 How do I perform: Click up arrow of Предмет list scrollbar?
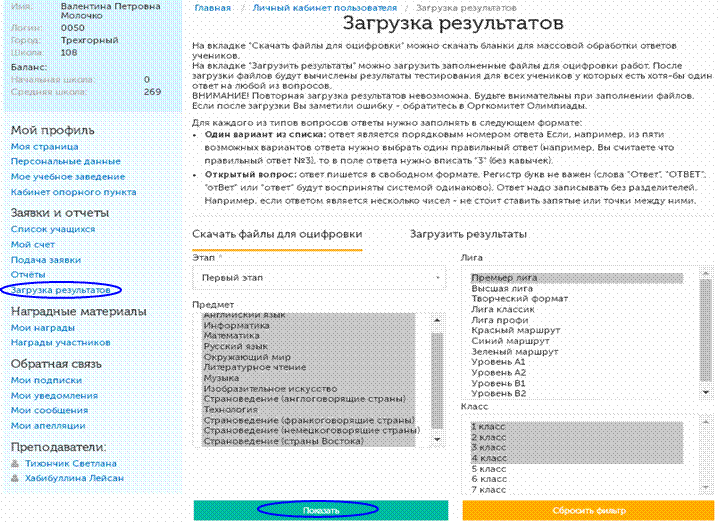pos(437,320)
